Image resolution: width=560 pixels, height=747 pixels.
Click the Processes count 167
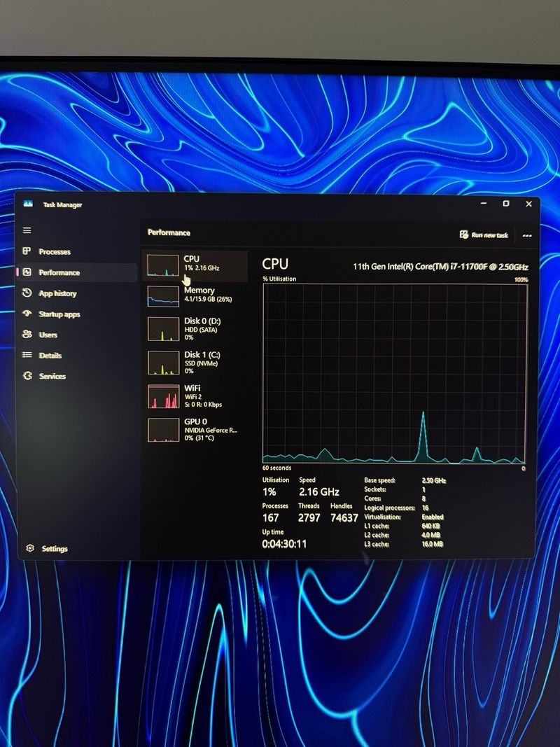pyautogui.click(x=270, y=518)
